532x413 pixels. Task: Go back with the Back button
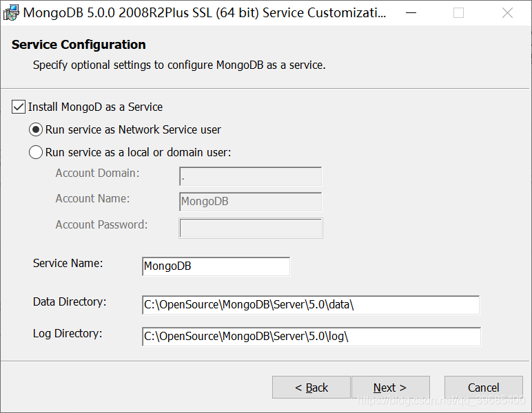point(311,388)
